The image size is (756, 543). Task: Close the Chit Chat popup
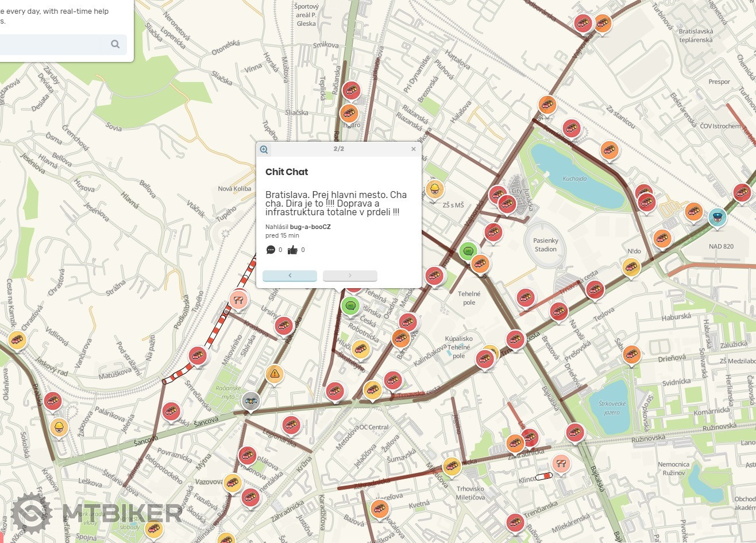tap(413, 149)
